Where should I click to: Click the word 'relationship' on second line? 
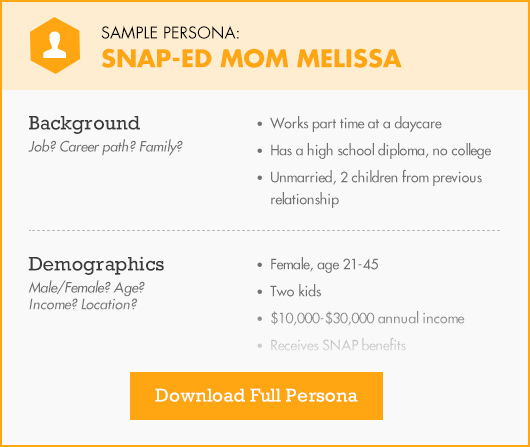coord(305,199)
